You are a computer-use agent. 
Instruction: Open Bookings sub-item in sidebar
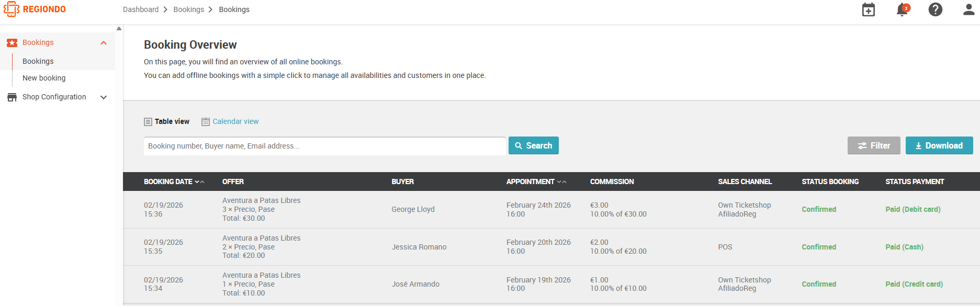(x=38, y=61)
